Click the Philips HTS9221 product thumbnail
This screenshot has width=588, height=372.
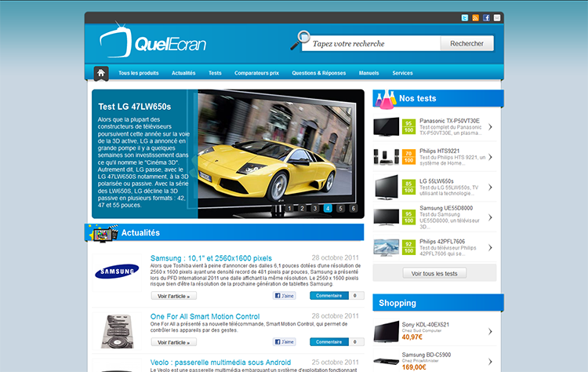tap(387, 157)
